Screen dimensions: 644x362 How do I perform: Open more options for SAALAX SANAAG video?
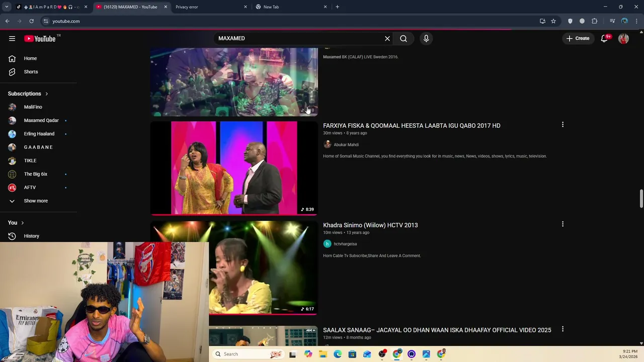562,329
